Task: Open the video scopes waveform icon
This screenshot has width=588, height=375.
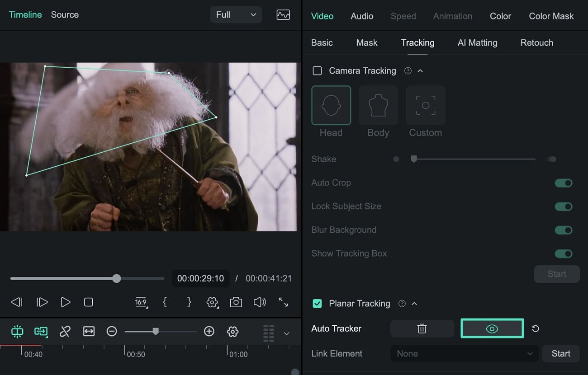Action: [283, 15]
